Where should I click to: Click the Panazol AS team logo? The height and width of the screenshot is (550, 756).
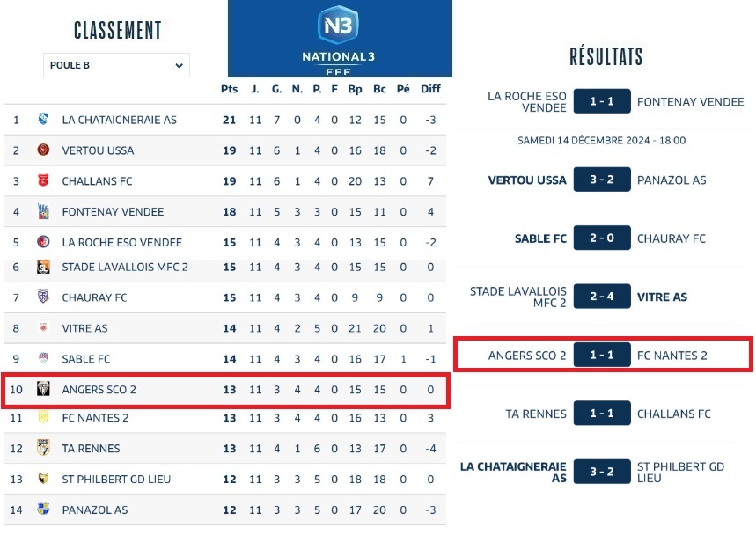click(x=43, y=510)
